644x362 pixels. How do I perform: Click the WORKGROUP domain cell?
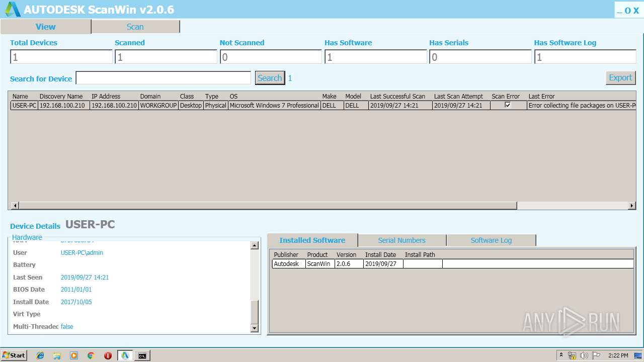[158, 106]
